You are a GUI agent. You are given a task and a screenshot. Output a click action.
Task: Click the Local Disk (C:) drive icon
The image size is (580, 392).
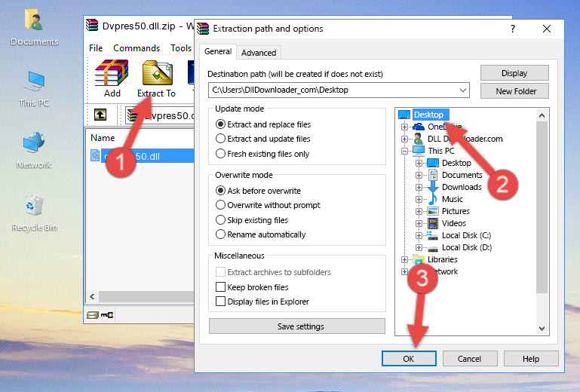click(x=433, y=235)
